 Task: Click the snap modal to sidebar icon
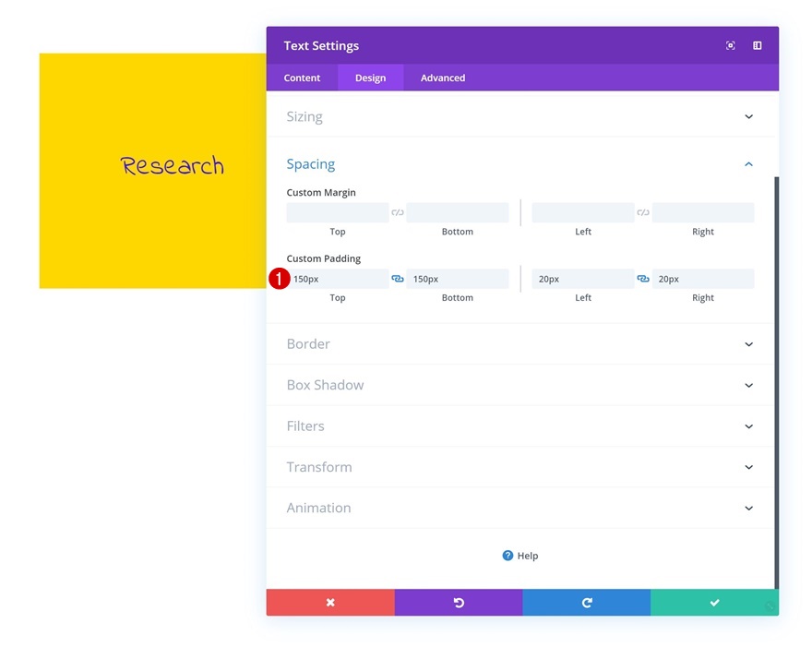758,45
